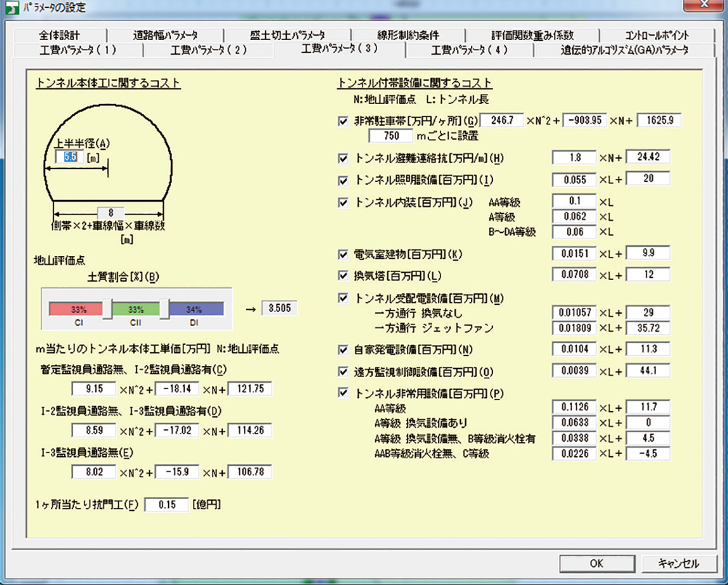Click the 工費パラメータ(3) tab
Image resolution: width=728 pixels, height=585 pixels.
click(x=339, y=49)
